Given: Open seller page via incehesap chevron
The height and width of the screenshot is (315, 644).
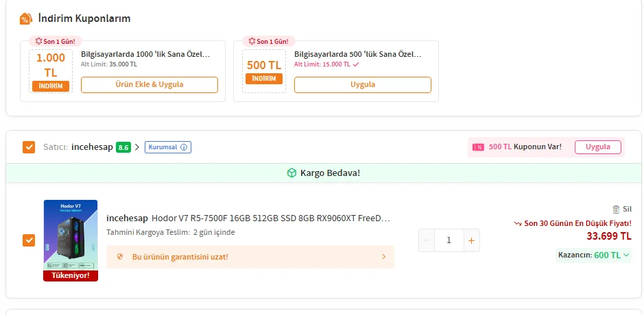Looking at the screenshot, I should (137, 147).
